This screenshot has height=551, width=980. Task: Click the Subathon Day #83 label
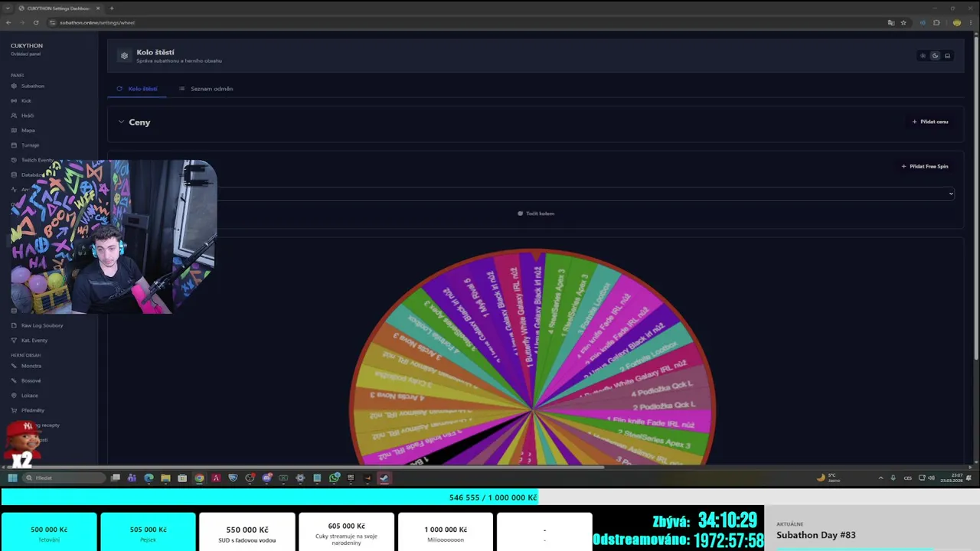816,535
